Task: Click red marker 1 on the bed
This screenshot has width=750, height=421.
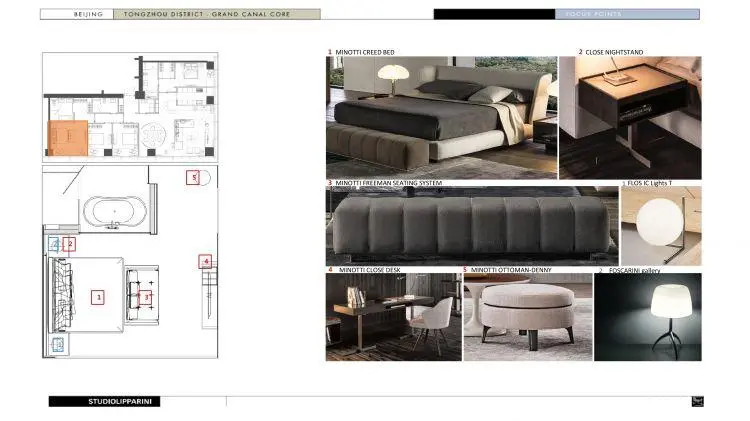Action: 98,296
